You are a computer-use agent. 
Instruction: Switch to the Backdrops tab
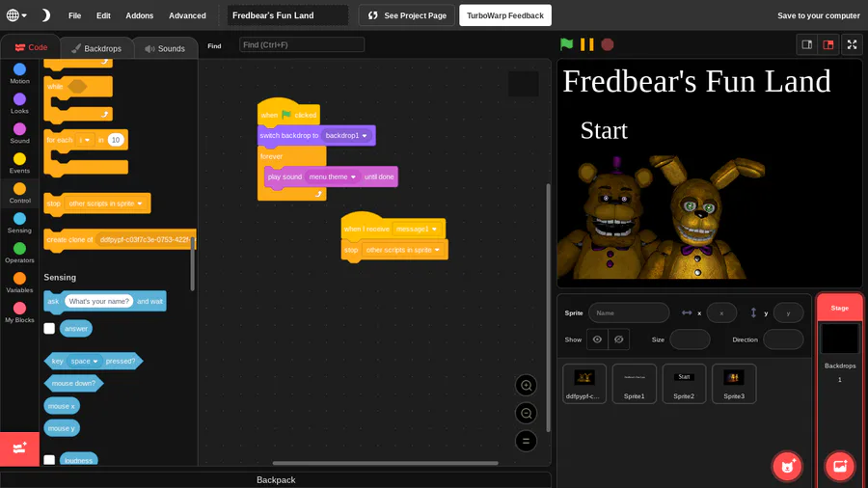(x=96, y=48)
